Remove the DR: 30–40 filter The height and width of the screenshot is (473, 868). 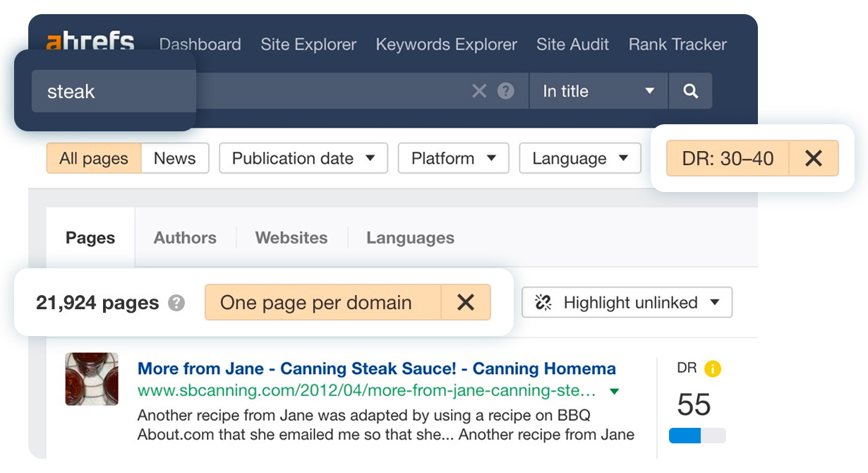click(813, 158)
